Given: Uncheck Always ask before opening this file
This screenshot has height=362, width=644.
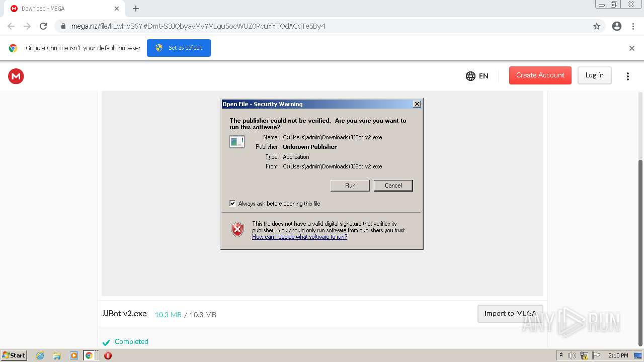Looking at the screenshot, I should pyautogui.click(x=232, y=203).
